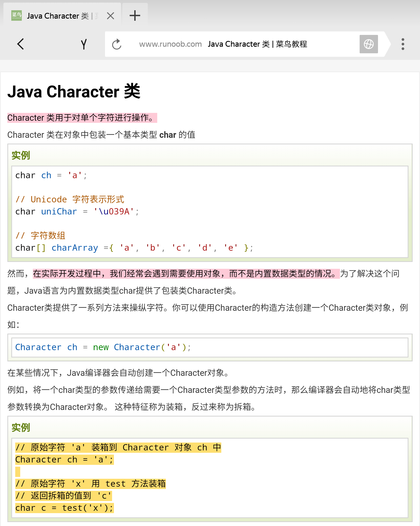Click highlighted code char c = test('x');
The height and width of the screenshot is (526, 420).
point(65,508)
